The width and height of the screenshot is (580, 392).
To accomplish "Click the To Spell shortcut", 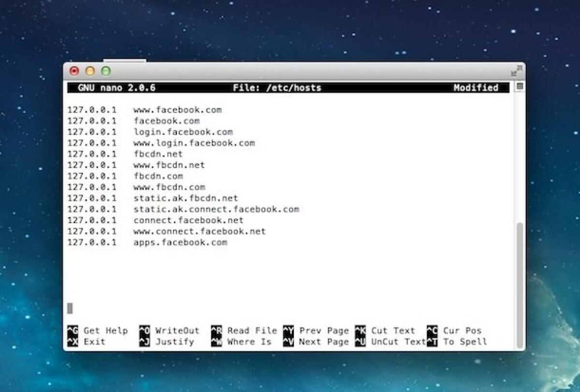I will (466, 342).
